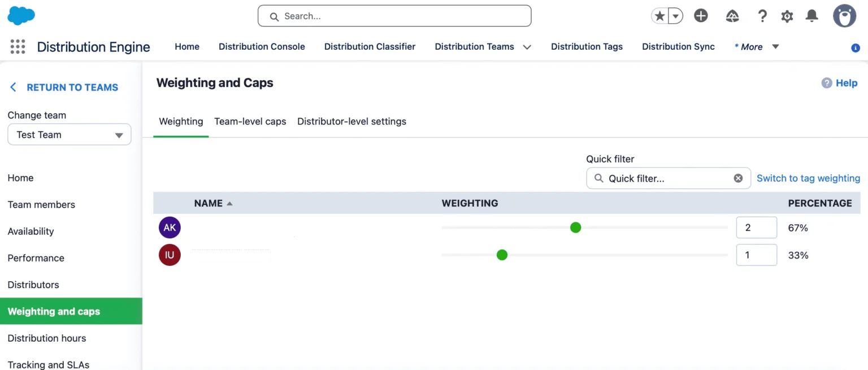Click the WEIGHTING column header

(470, 203)
